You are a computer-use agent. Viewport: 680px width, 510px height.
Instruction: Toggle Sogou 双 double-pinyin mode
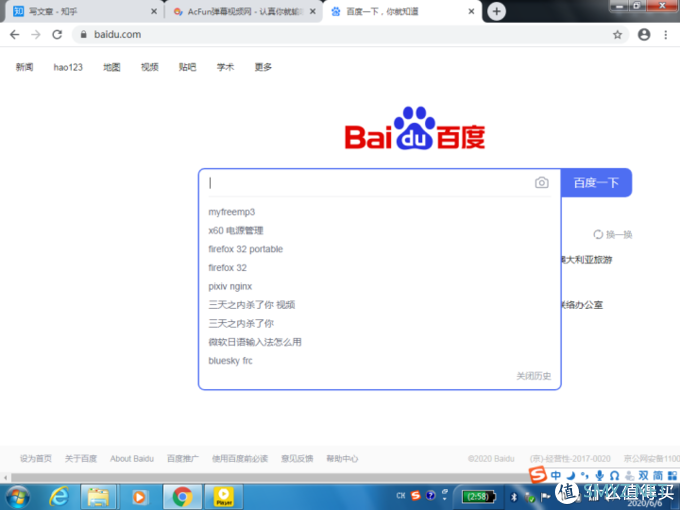click(644, 476)
